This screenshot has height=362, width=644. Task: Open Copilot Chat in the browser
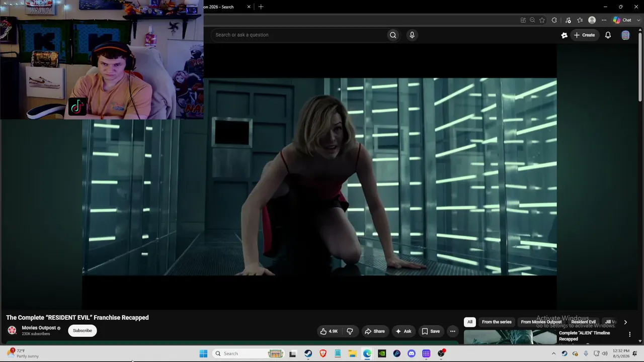[622, 20]
